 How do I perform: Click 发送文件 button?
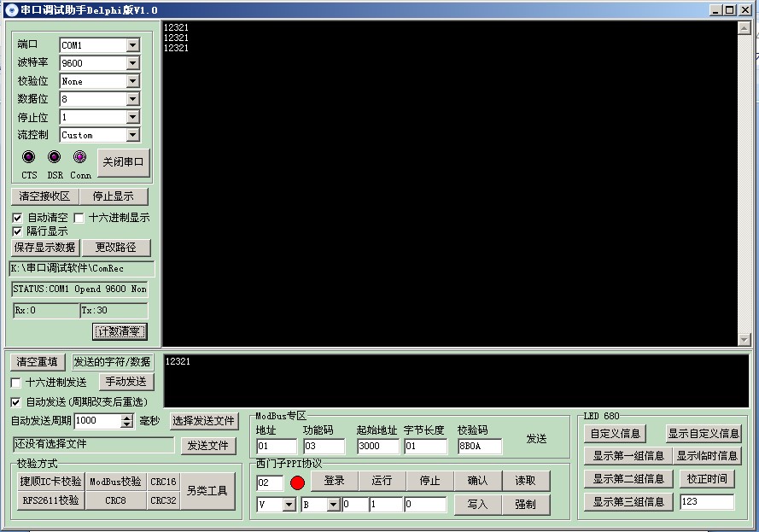coord(208,446)
